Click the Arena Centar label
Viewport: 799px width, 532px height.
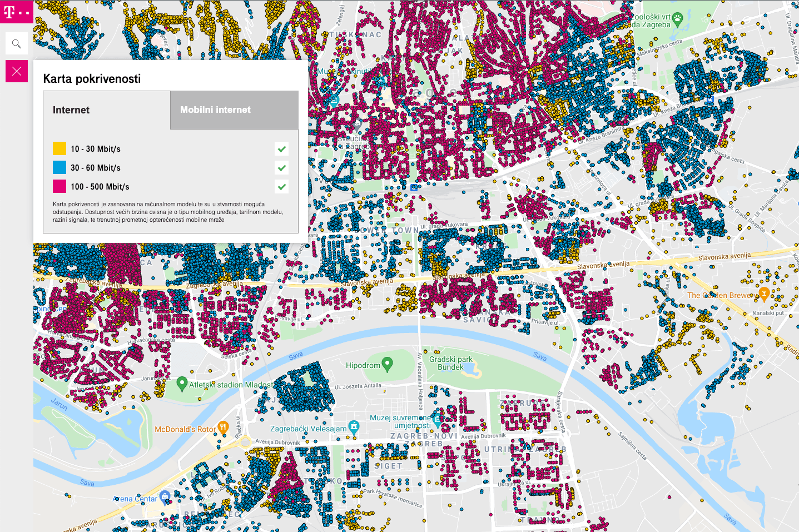pos(135,499)
